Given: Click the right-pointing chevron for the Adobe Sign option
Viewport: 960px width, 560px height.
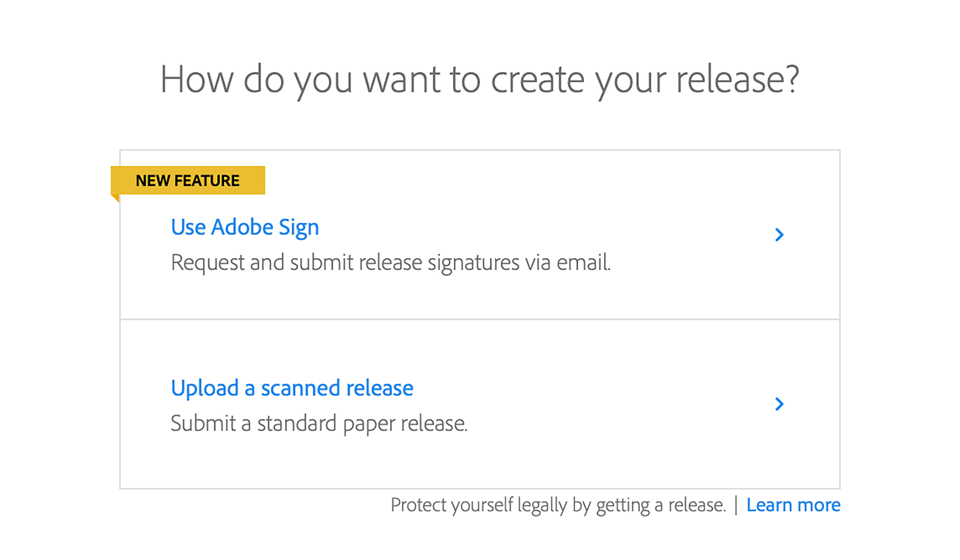Looking at the screenshot, I should coord(779,235).
